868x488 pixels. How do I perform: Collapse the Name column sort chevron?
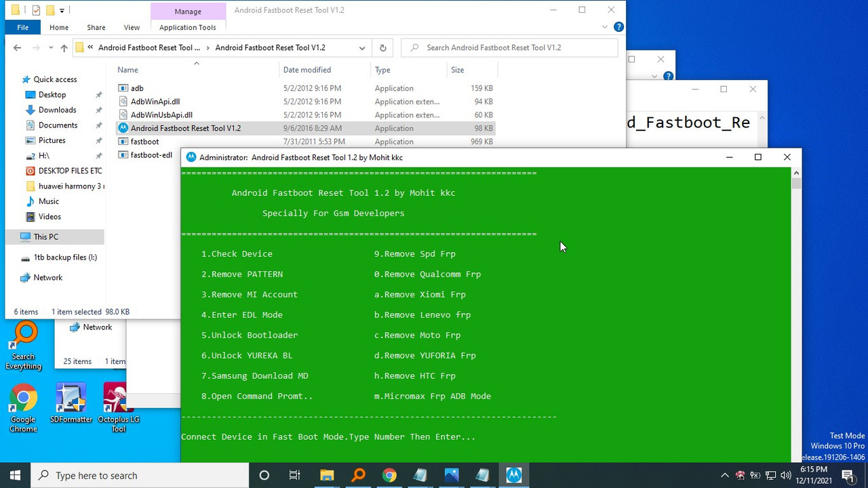pyautogui.click(x=196, y=62)
